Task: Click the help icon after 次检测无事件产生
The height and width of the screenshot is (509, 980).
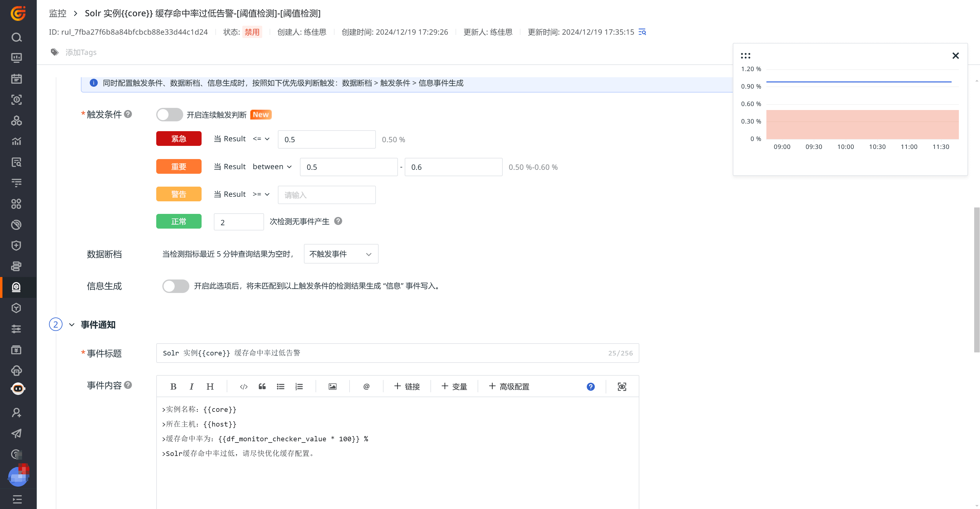Action: 338,221
